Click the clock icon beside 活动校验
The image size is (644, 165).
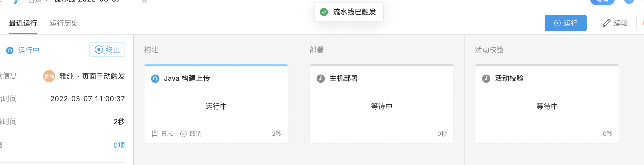tap(486, 79)
